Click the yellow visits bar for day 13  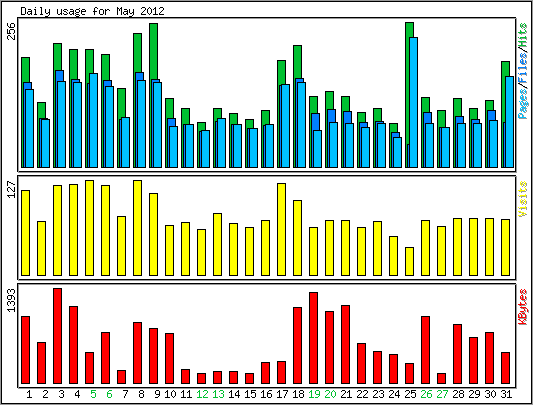[x=218, y=244]
